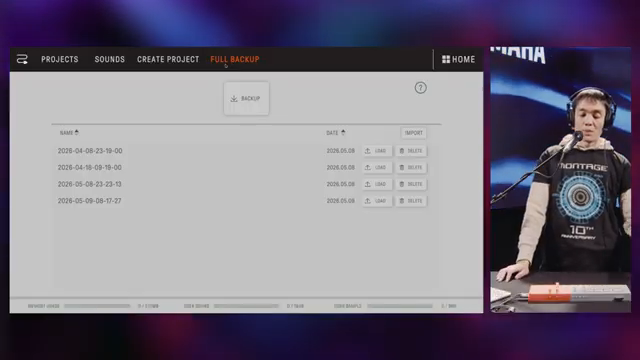Image resolution: width=640 pixels, height=360 pixels.
Task: Click the presenter webcam video panel
Action: 560,180
